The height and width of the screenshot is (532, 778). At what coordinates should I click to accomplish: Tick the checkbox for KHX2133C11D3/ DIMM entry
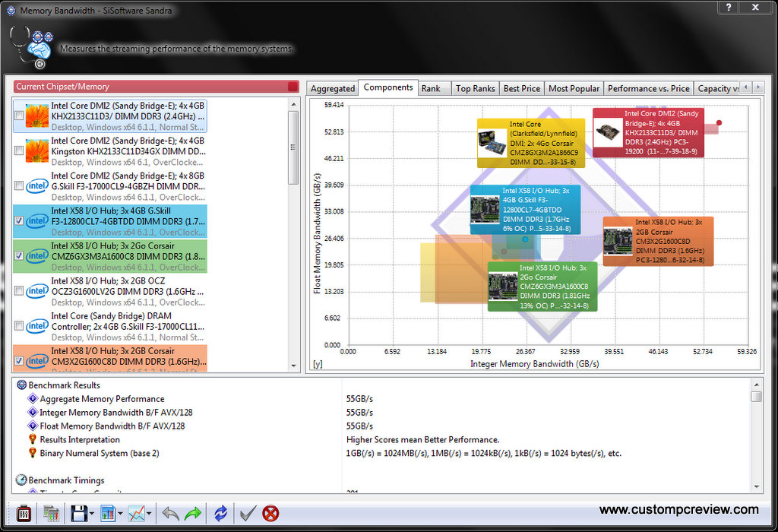coord(19,116)
